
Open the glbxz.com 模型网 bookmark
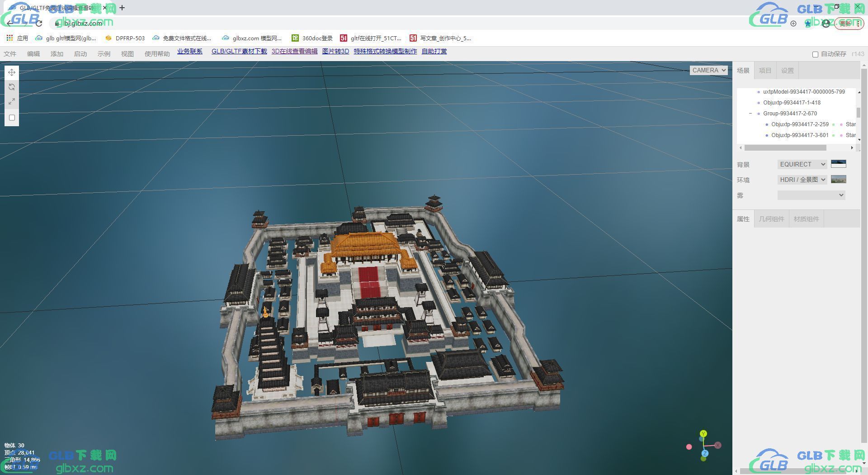[x=252, y=38]
